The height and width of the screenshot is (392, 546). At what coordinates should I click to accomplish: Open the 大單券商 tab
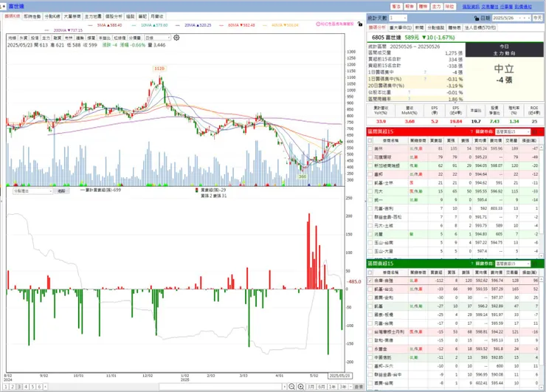tap(72, 16)
